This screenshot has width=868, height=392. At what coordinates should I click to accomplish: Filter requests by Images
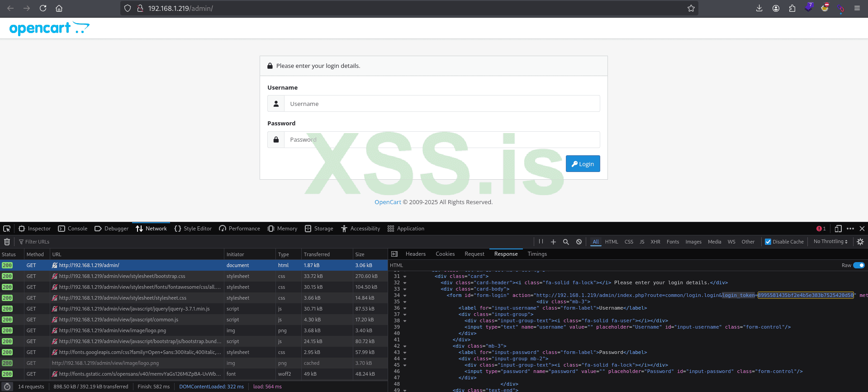tap(693, 242)
